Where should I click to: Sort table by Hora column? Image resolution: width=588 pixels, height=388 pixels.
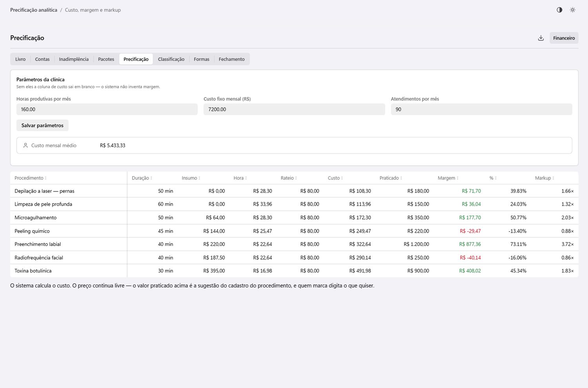coord(240,178)
